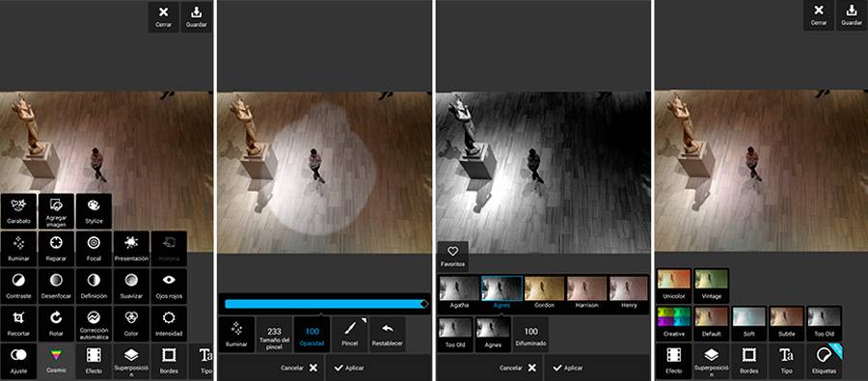Image resolution: width=868 pixels, height=381 pixels.
Task: Open the Presentación splash tool
Action: [132, 249]
